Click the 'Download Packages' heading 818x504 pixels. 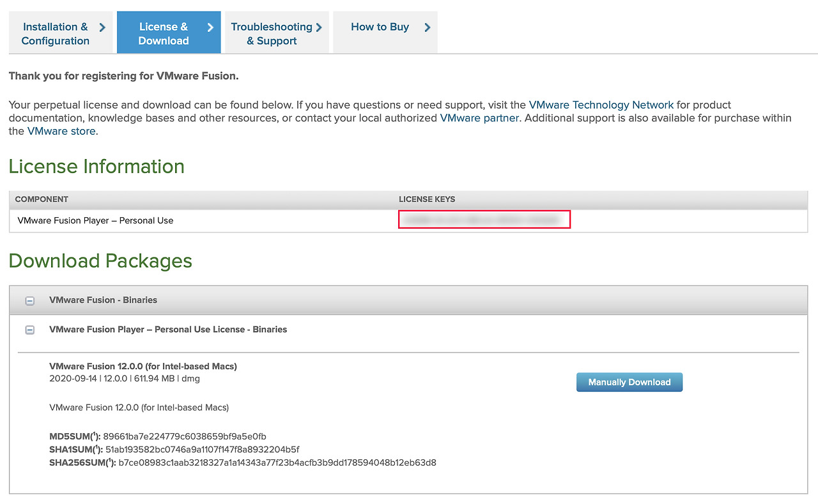tap(100, 261)
